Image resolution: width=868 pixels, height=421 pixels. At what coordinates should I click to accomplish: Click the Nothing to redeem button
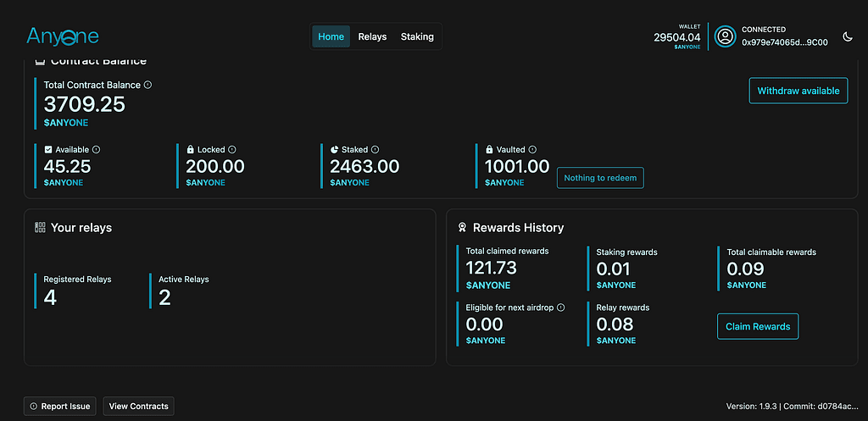click(599, 178)
